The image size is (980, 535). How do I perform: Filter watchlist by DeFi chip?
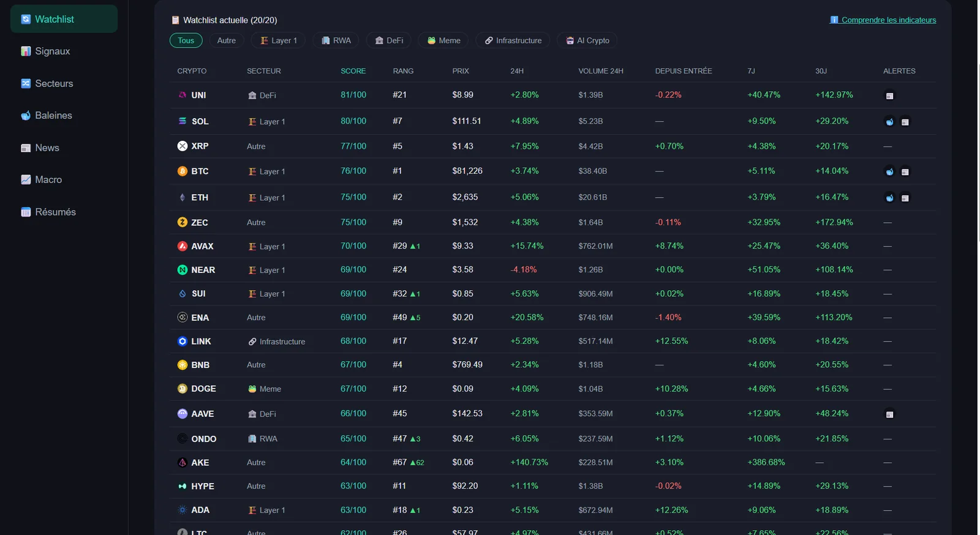[389, 40]
